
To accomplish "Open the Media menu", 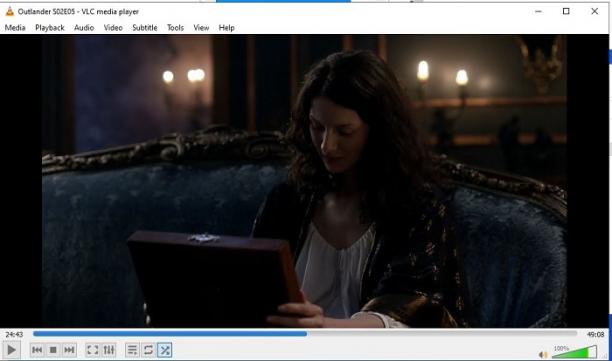I will pos(15,28).
